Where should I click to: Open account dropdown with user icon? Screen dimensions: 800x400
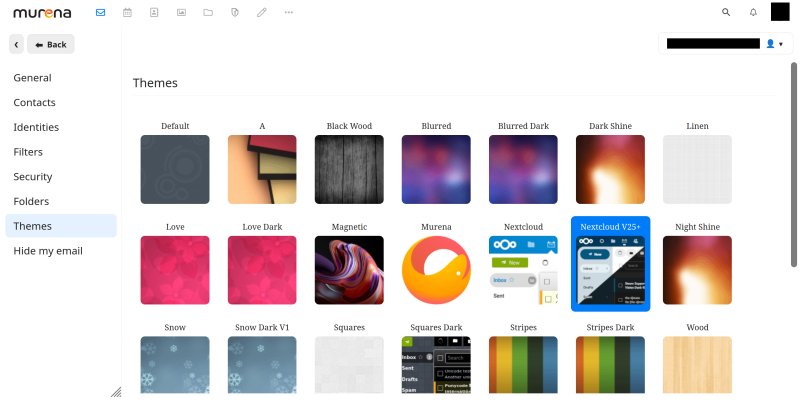pos(726,44)
